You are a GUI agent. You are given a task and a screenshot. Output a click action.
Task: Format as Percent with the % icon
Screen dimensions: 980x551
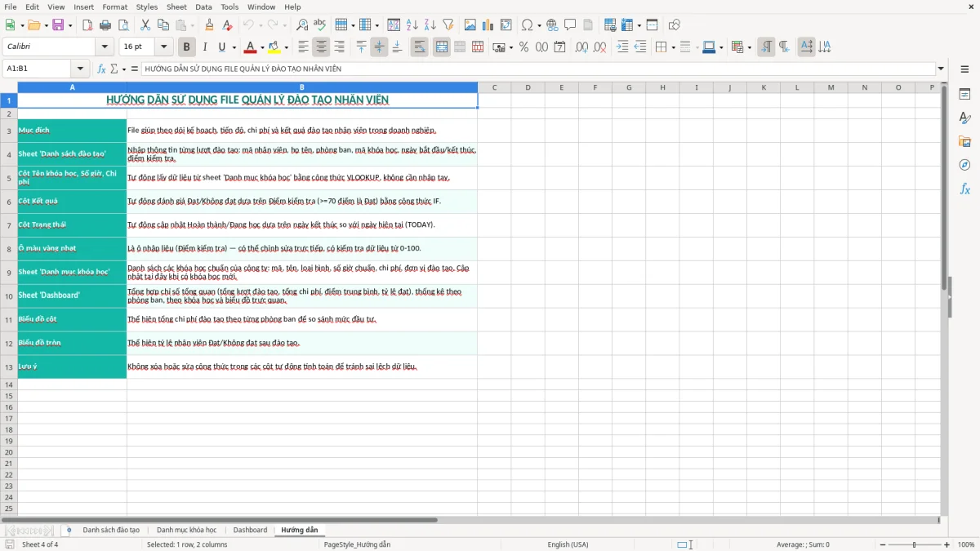click(x=523, y=47)
